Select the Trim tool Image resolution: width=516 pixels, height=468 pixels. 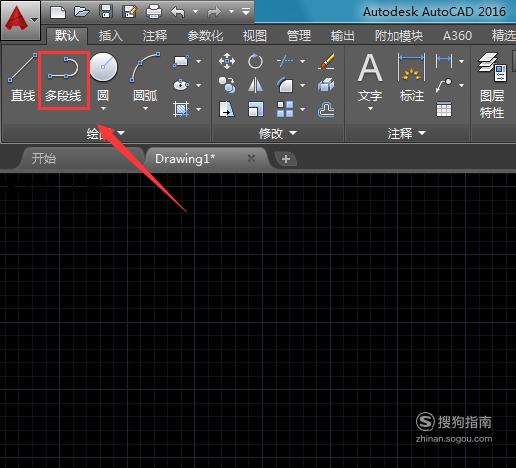285,61
